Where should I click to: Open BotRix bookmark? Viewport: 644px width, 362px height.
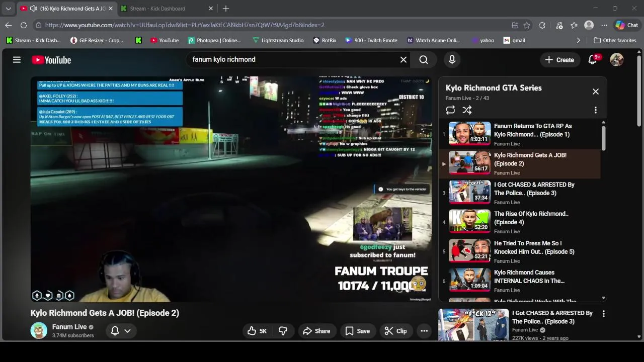click(x=325, y=40)
